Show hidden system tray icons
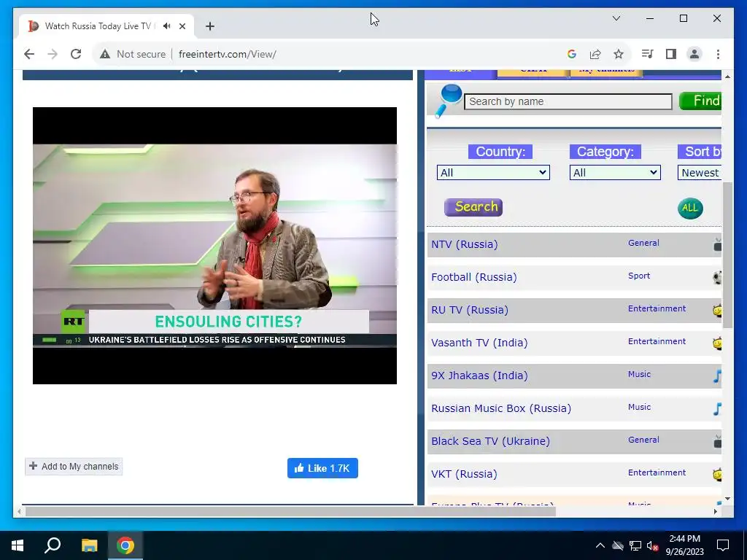Screen dimensions: 747x560 point(600,545)
